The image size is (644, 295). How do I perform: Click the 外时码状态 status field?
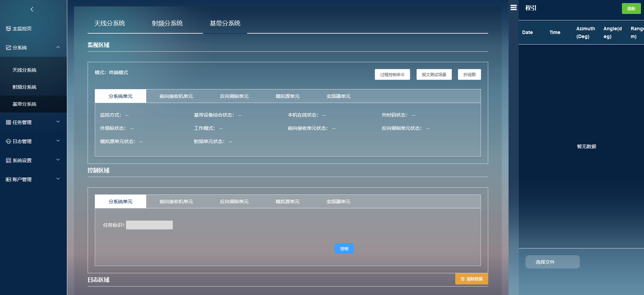coord(398,115)
